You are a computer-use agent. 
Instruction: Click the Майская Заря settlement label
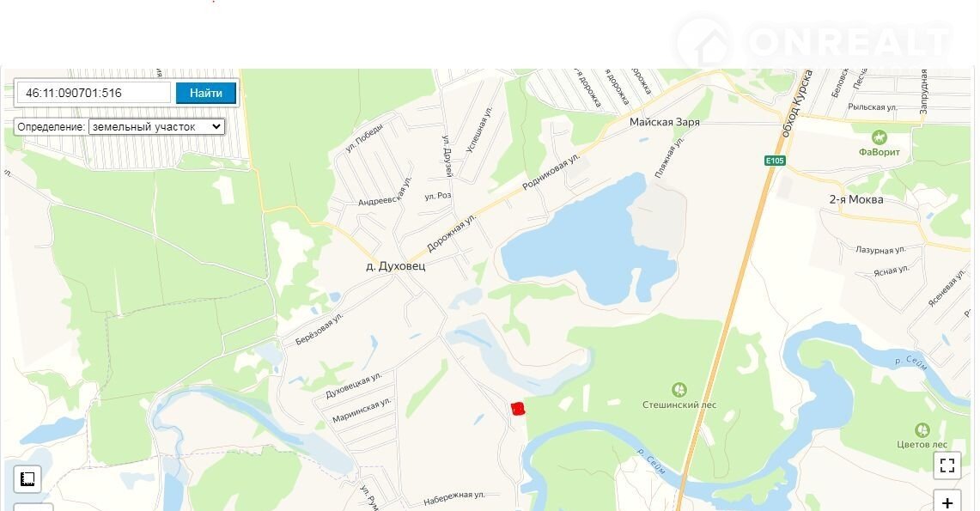coord(665,122)
